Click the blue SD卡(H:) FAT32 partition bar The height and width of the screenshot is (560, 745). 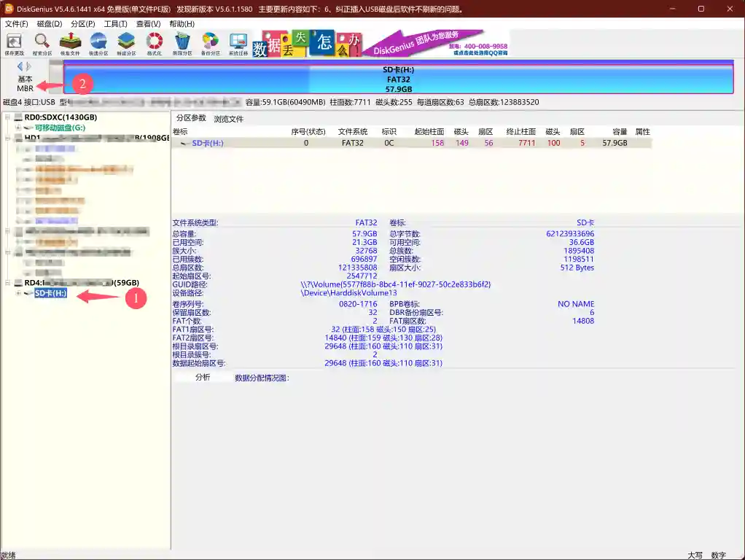398,79
